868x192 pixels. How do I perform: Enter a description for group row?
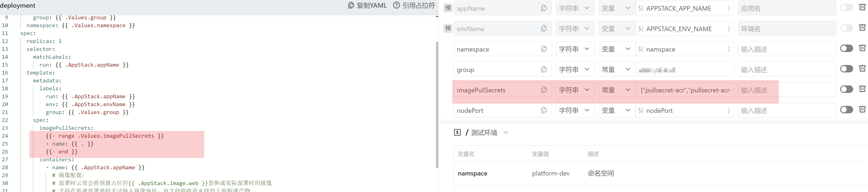point(787,69)
